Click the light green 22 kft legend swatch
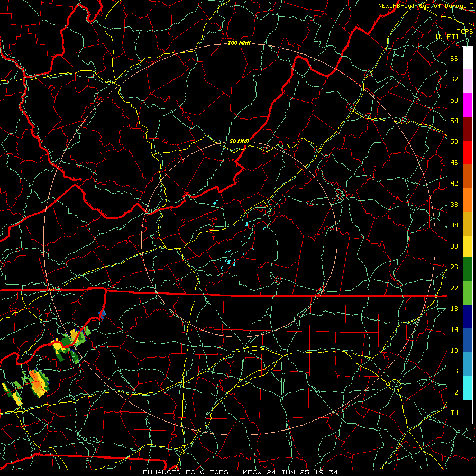Image resolution: width=476 pixels, height=476 pixels. [x=467, y=293]
